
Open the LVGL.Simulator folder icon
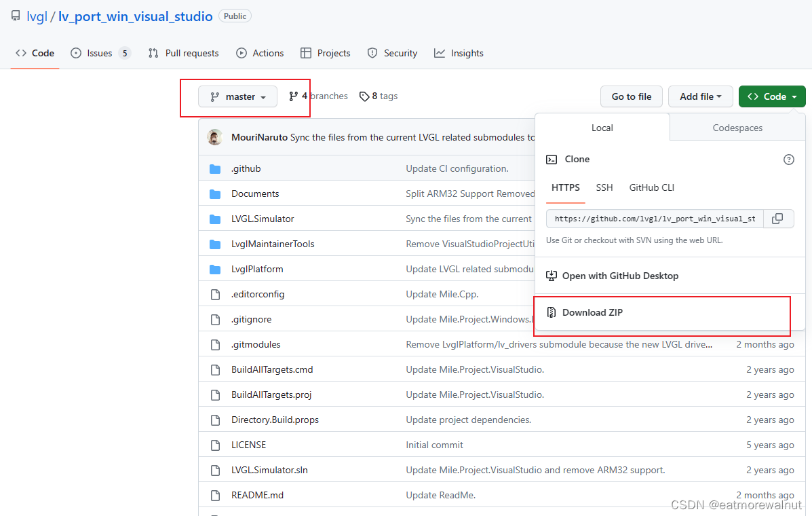(216, 218)
